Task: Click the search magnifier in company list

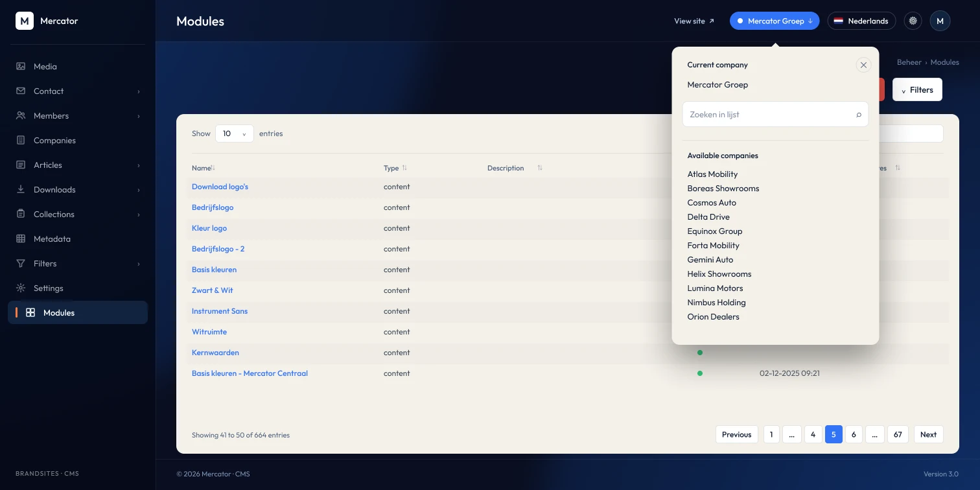Action: (859, 115)
